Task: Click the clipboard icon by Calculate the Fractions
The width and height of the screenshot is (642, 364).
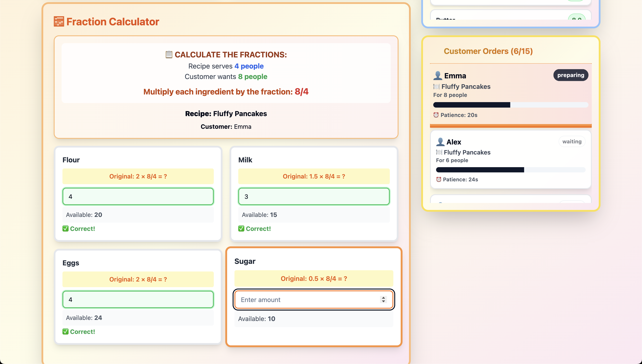Action: pos(169,54)
